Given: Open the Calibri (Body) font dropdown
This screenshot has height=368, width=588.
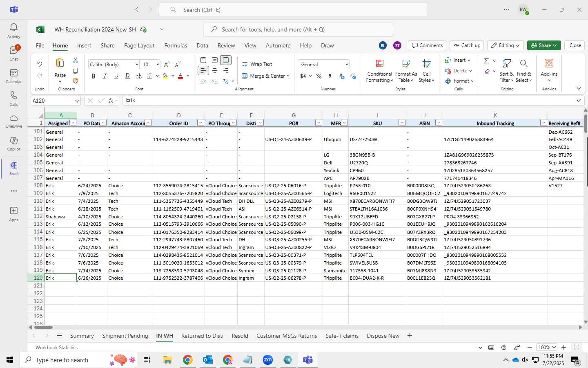Looking at the screenshot, I should click(137, 65).
